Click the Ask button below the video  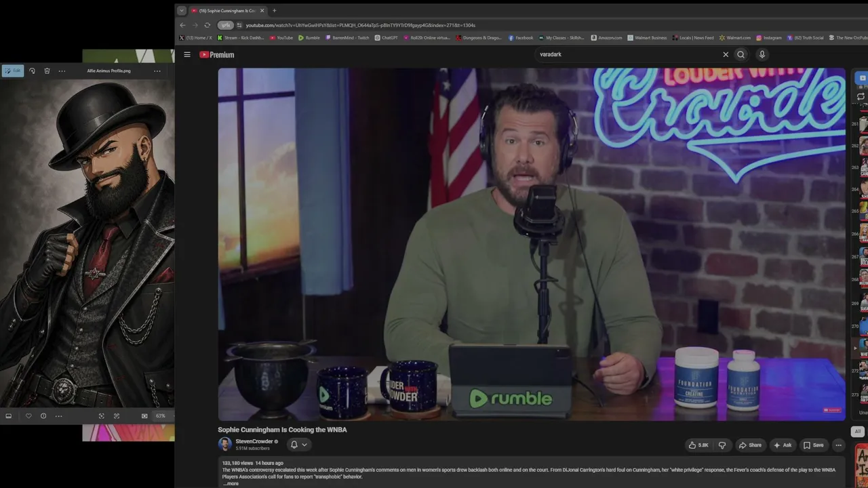(x=782, y=445)
